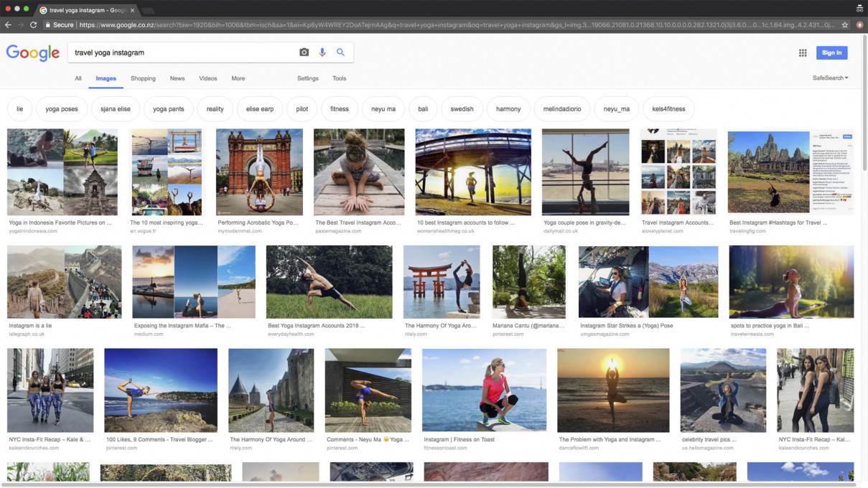Close the travel yoga instagram browser tab
868x488 pixels.
[132, 10]
